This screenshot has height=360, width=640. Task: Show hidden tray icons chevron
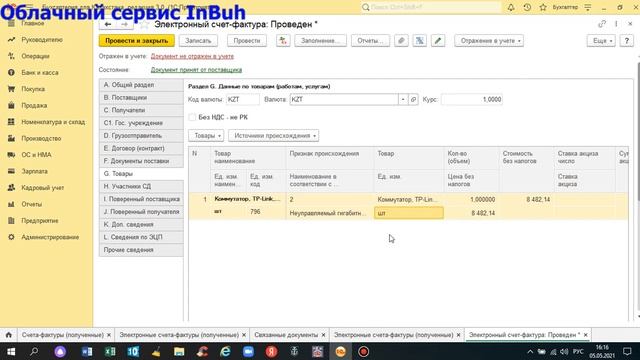pyautogui.click(x=530, y=351)
